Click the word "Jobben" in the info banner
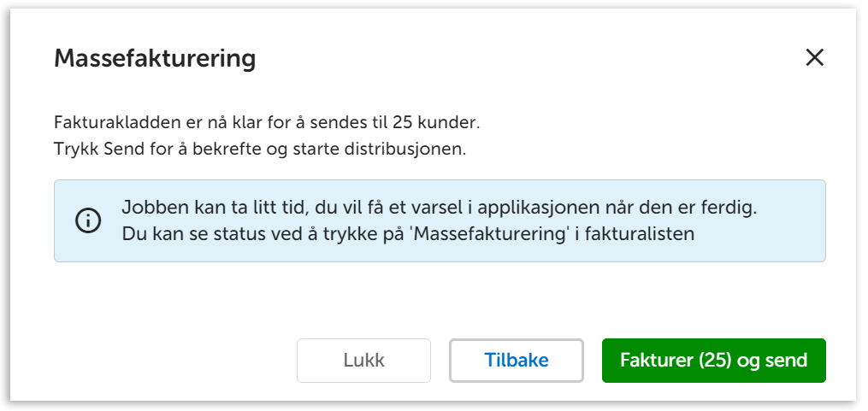This screenshot has height=411, width=868. pos(151,208)
